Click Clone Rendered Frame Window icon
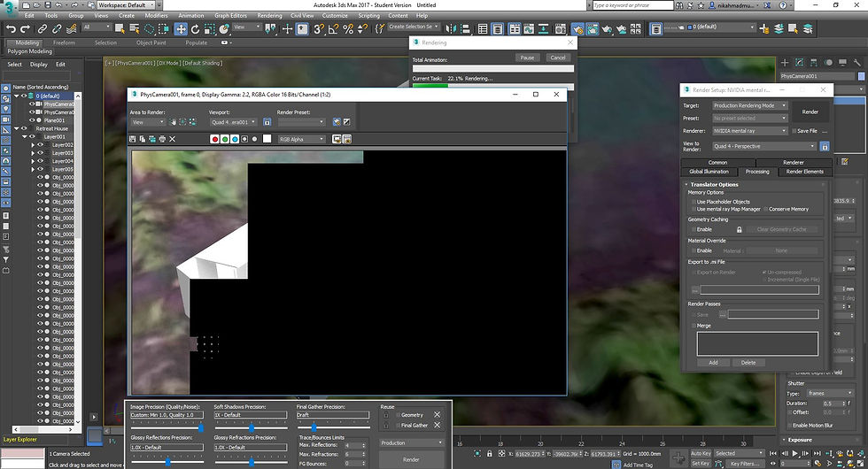The height and width of the screenshot is (469, 868). (152, 139)
